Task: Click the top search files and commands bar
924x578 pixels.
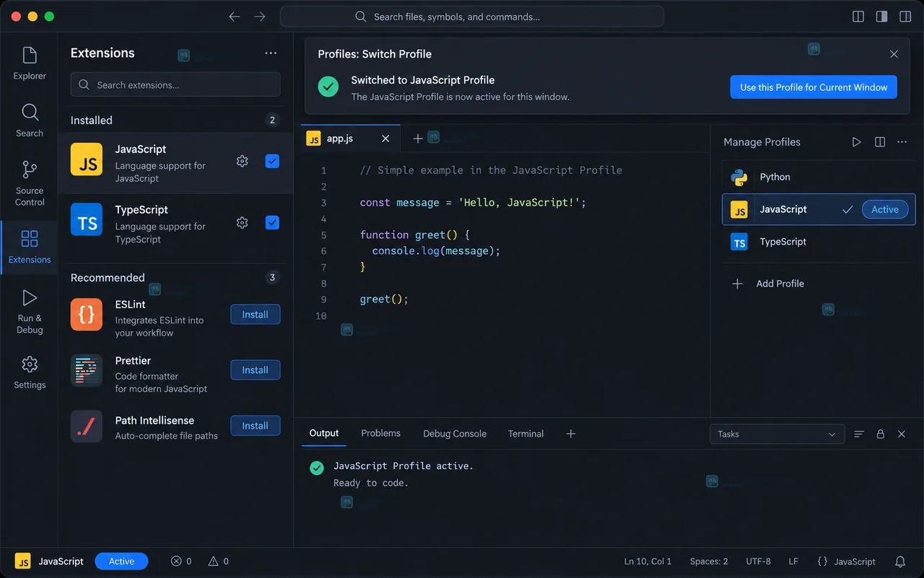Action: 472,17
